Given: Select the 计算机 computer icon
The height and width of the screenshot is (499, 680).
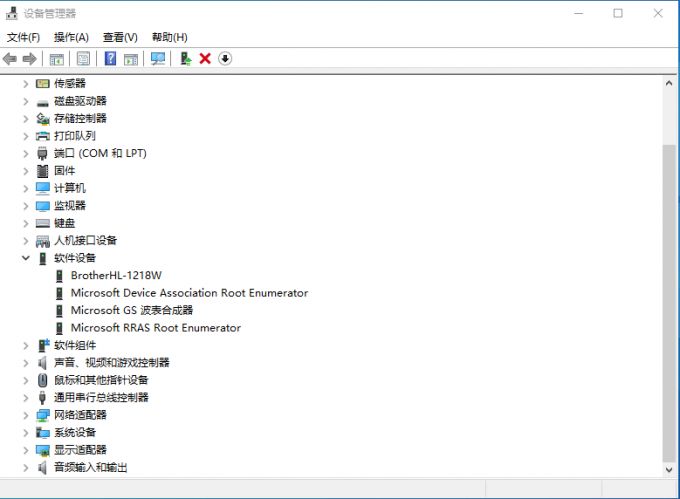Looking at the screenshot, I should point(42,188).
